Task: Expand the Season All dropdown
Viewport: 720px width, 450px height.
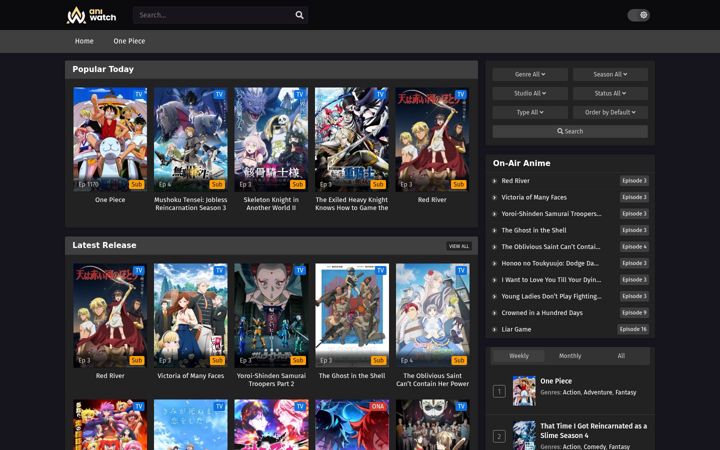Action: coord(610,74)
